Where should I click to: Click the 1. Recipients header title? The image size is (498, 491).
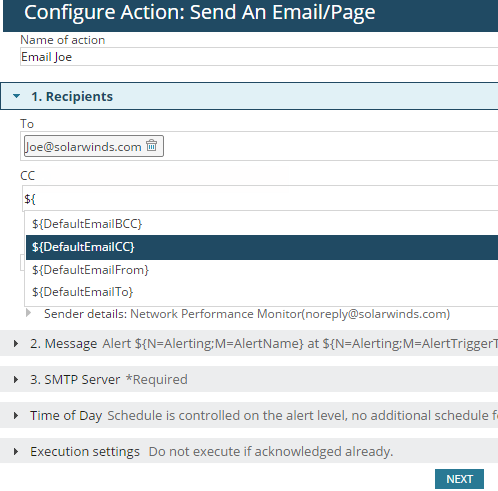click(72, 96)
